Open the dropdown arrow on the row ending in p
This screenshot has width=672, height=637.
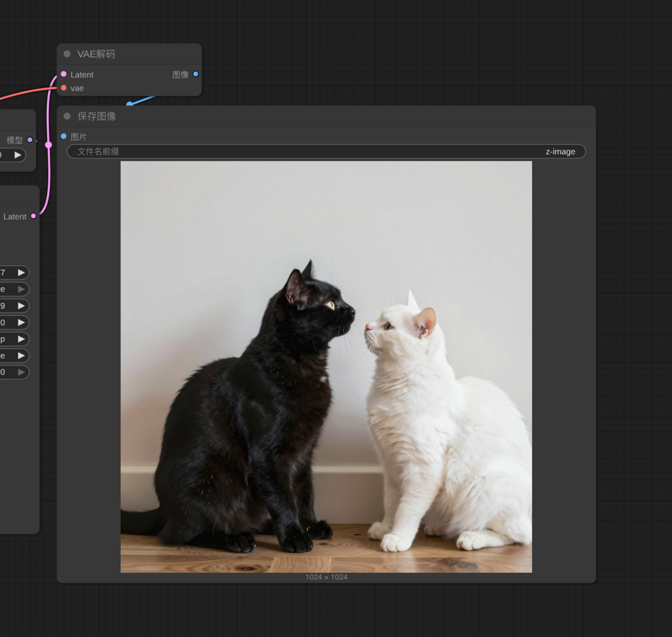click(21, 339)
